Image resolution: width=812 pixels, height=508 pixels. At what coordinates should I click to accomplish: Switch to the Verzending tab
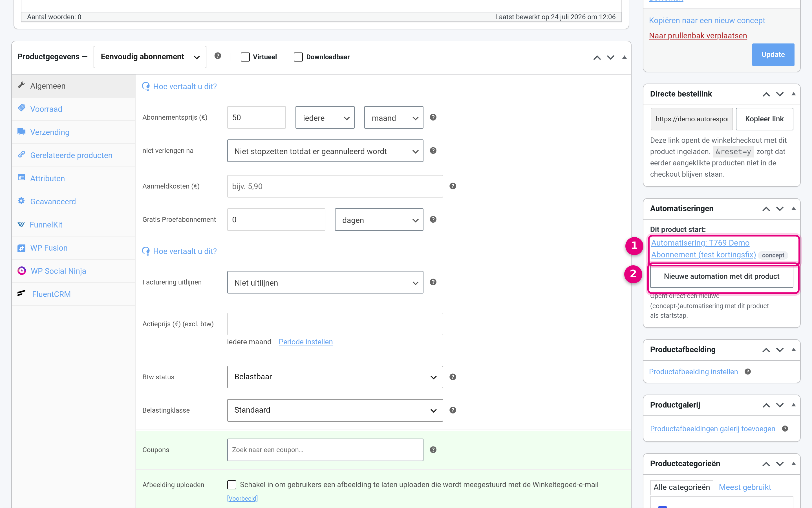coord(74,132)
